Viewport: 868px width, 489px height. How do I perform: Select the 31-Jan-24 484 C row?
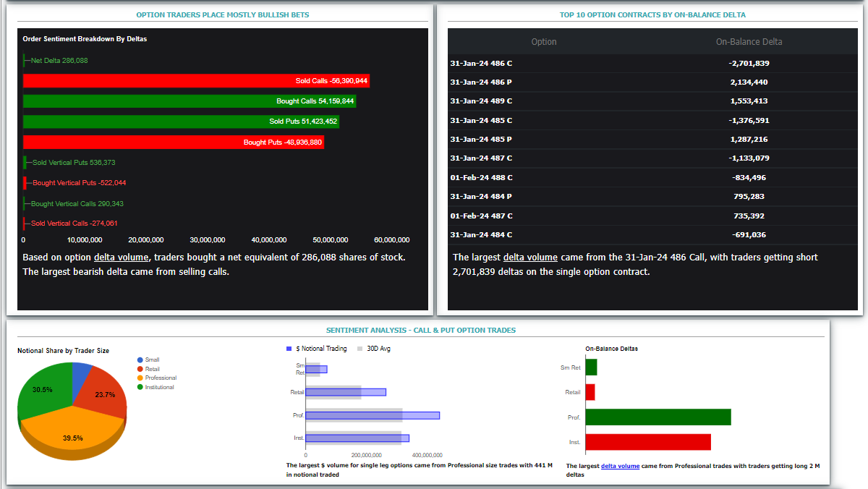pos(652,234)
